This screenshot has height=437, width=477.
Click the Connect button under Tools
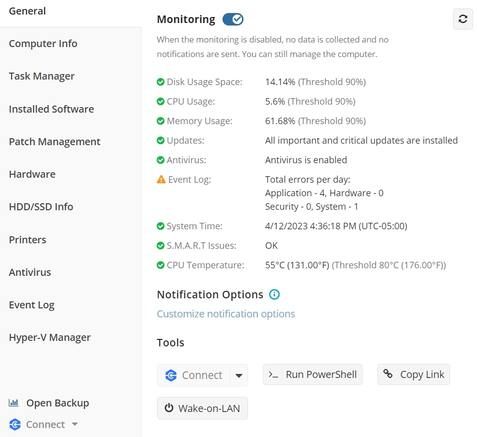[194, 375]
